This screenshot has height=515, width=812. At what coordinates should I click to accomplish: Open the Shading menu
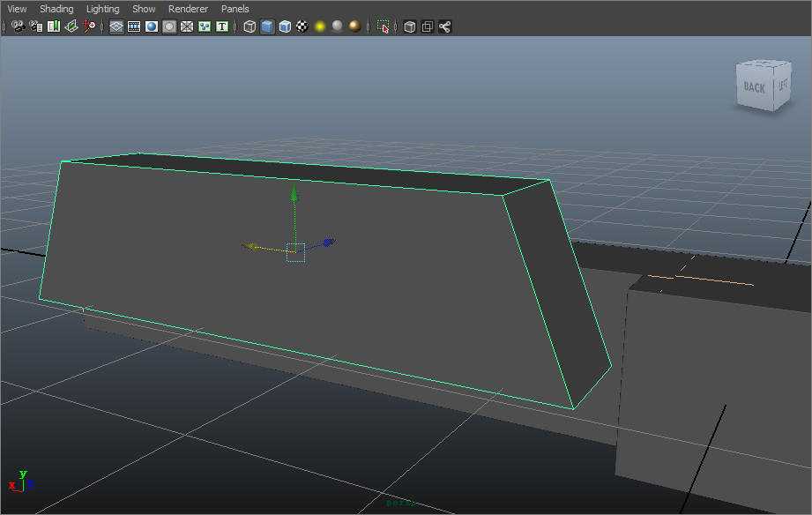[56, 9]
